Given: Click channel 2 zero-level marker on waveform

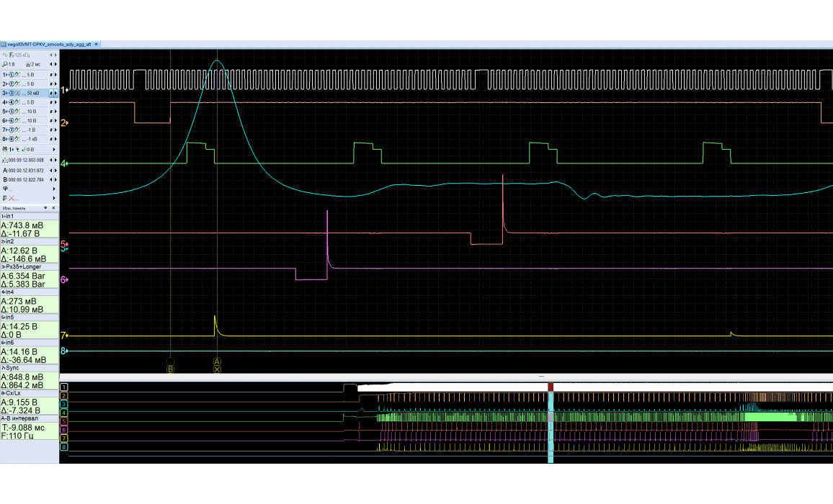Looking at the screenshot, I should [64, 123].
